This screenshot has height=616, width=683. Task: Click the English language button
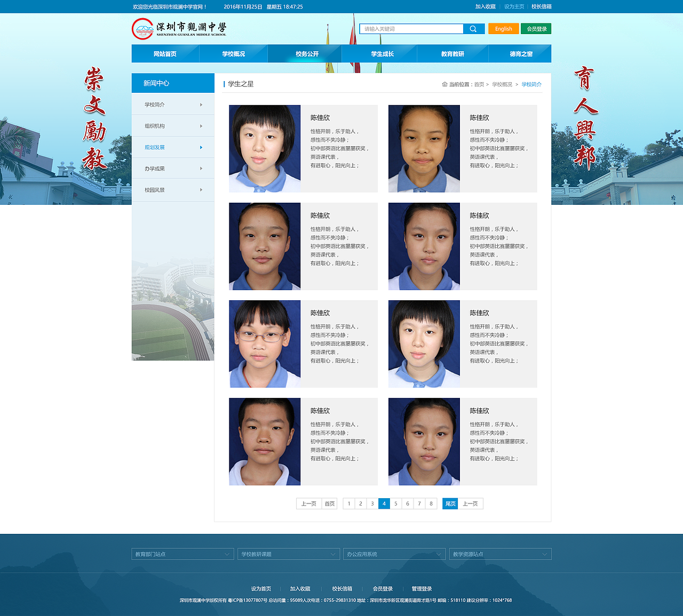click(504, 29)
